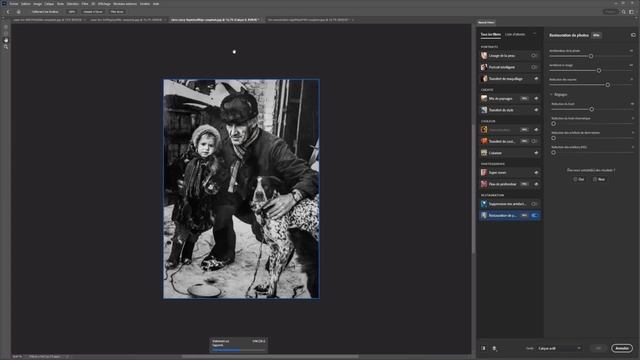Click the Coloriser filter thumbnail icon
This screenshot has width=640, height=360.
(484, 153)
